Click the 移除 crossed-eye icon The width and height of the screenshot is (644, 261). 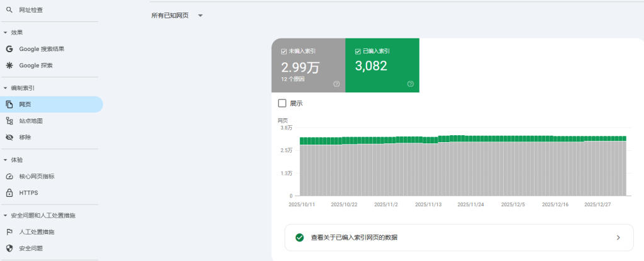tap(9, 137)
